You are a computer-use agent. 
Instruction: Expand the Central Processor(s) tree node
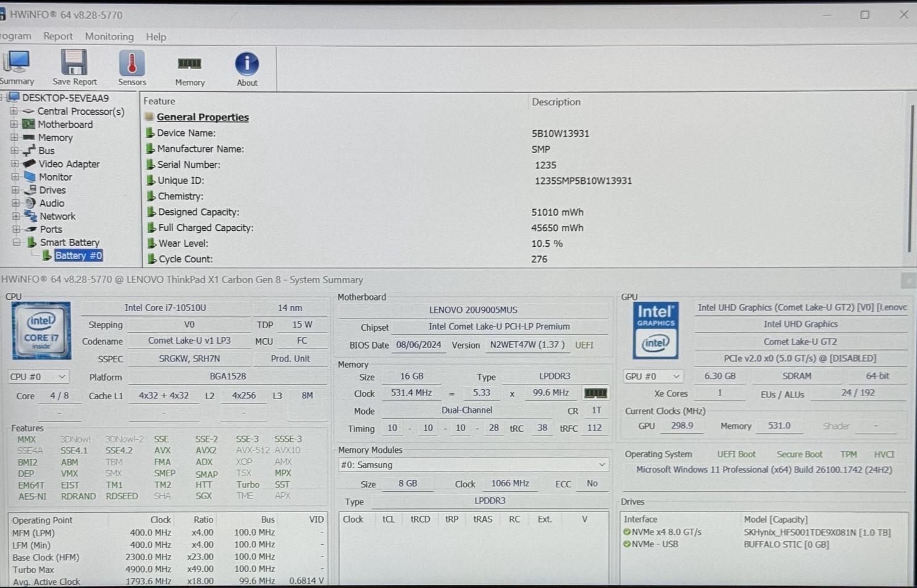(x=14, y=112)
